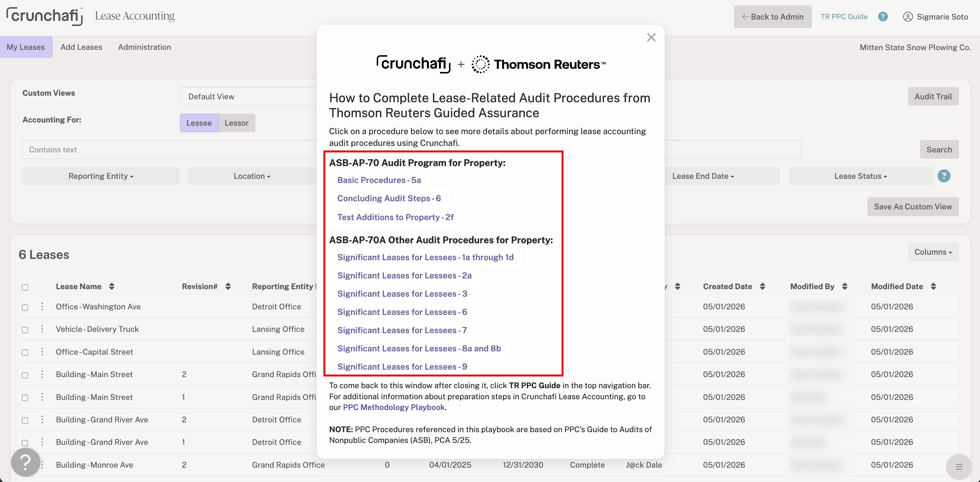Open row actions for Office - Washington Ave
Image resolution: width=980 pixels, height=482 pixels.
click(42, 306)
